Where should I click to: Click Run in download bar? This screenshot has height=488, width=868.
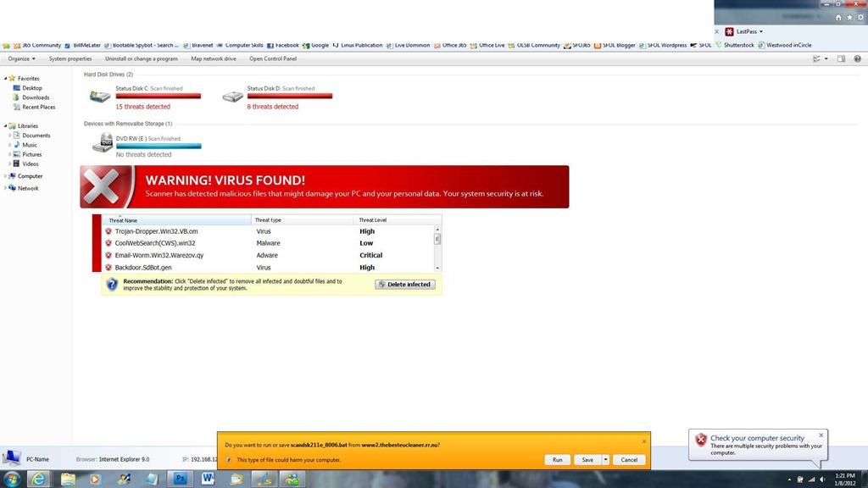pyautogui.click(x=558, y=460)
